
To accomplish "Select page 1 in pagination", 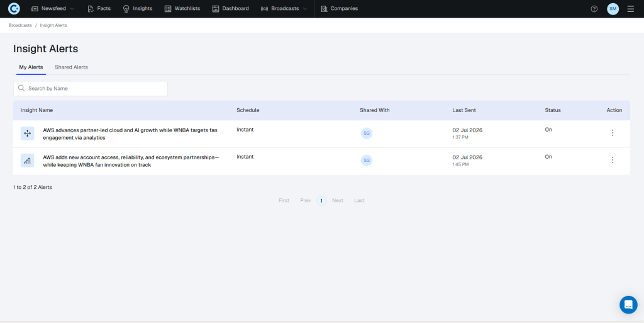I will click(x=321, y=201).
